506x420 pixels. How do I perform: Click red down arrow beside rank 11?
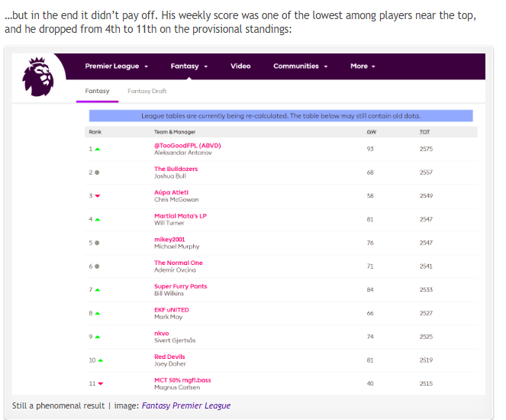click(101, 384)
